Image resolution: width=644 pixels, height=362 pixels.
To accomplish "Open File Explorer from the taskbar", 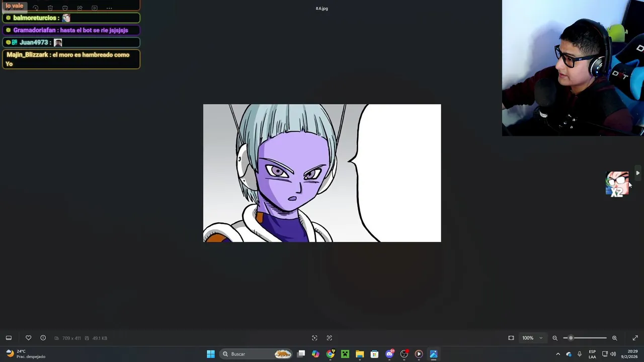I will 360,354.
